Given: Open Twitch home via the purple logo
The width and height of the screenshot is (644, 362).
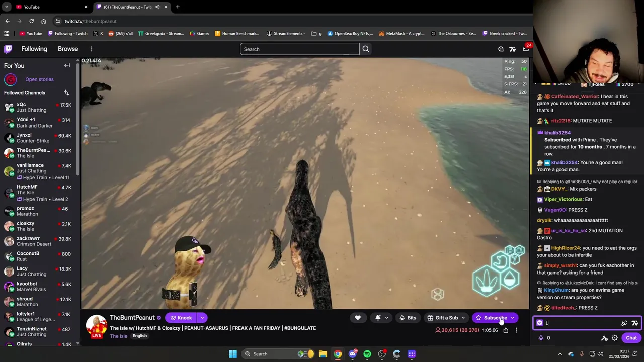Looking at the screenshot, I should pos(8,49).
